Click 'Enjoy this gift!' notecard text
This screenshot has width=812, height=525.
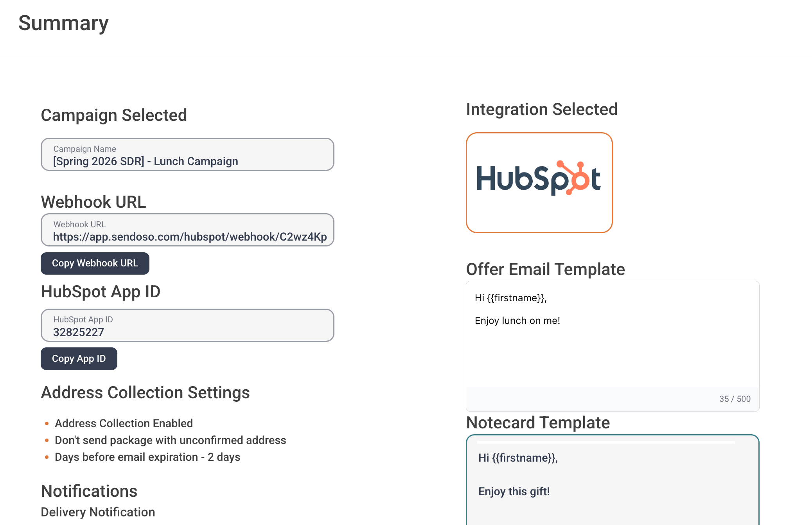pos(514,492)
